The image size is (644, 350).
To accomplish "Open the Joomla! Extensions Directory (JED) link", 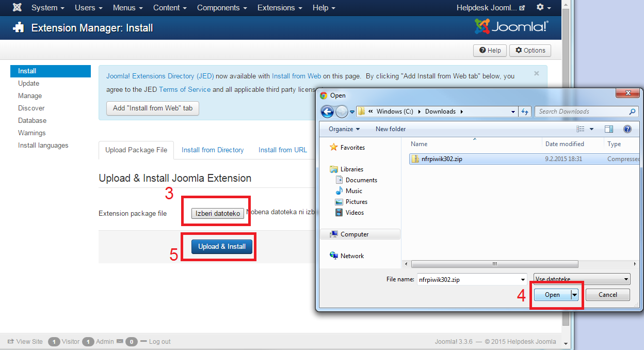I will click(160, 76).
